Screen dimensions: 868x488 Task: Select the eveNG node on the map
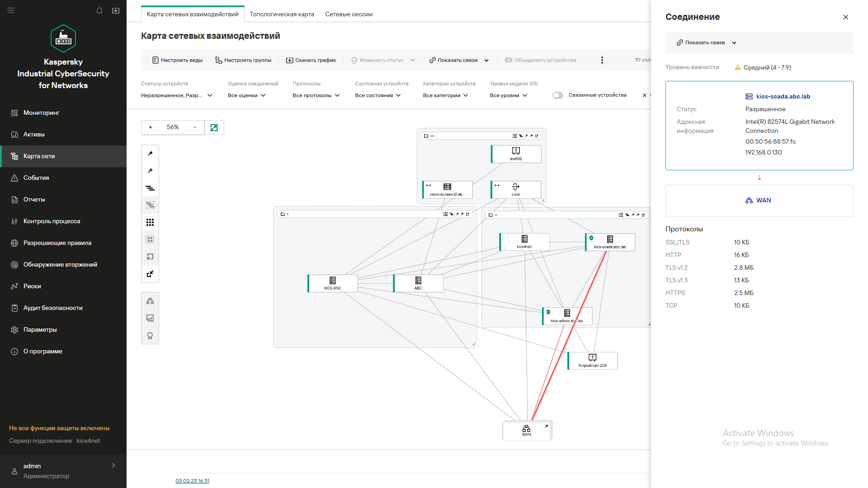(x=516, y=154)
